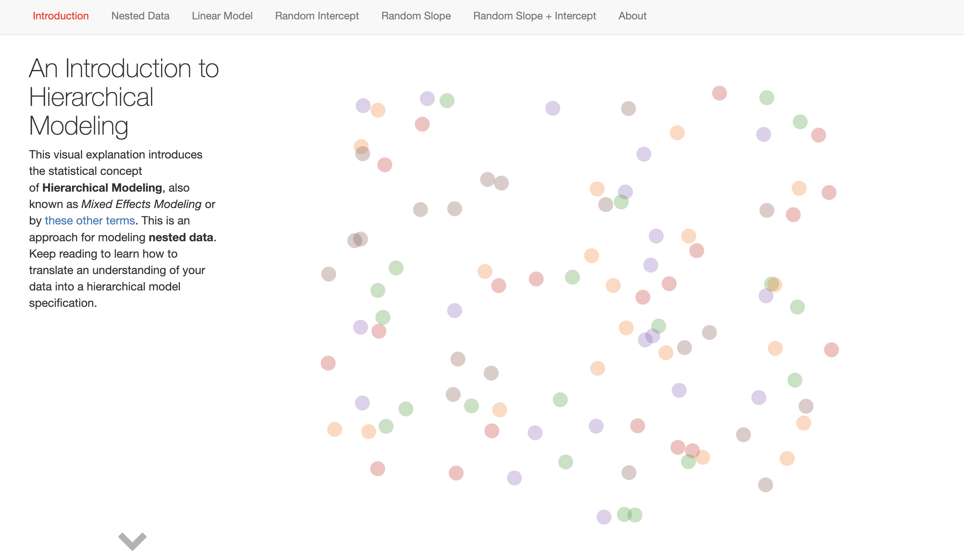Click the Introduction tab
This screenshot has height=560, width=964.
tap(60, 16)
